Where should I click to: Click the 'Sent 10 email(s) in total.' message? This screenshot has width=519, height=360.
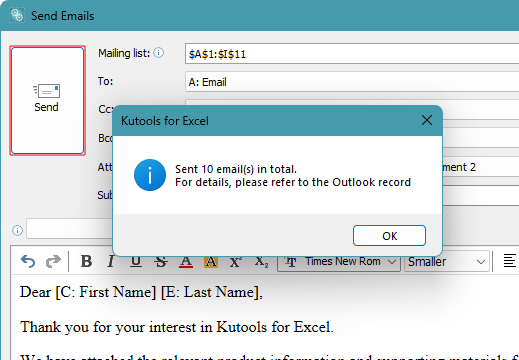click(x=236, y=169)
